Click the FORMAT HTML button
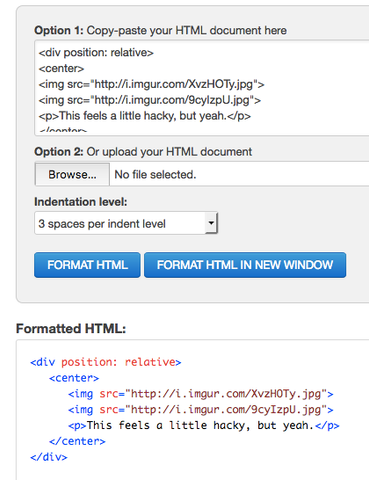This screenshot has height=480, width=369. tap(87, 265)
